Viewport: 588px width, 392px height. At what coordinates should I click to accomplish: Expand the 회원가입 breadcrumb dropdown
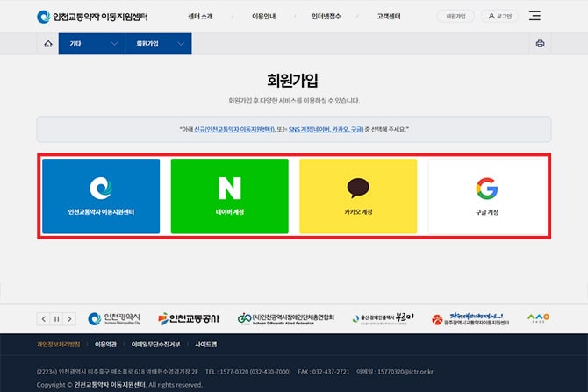(x=158, y=44)
